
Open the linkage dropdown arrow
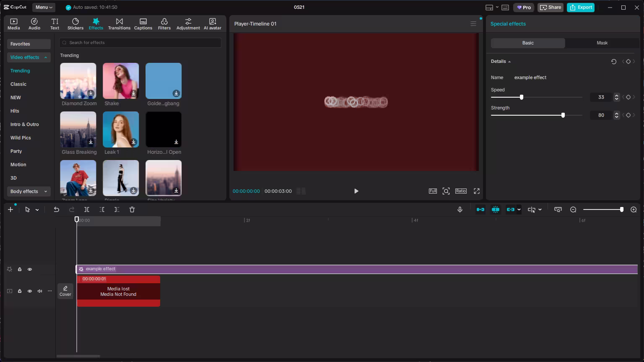(519, 209)
